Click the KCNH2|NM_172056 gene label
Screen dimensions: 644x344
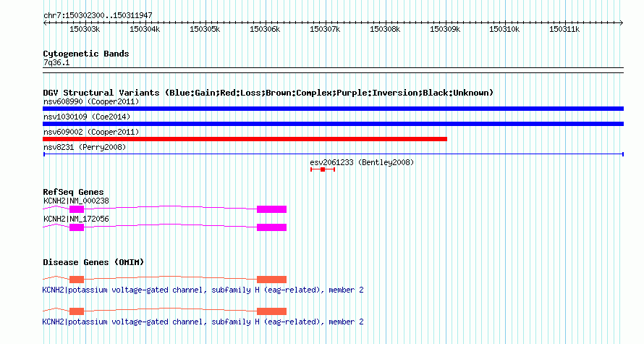point(76,219)
